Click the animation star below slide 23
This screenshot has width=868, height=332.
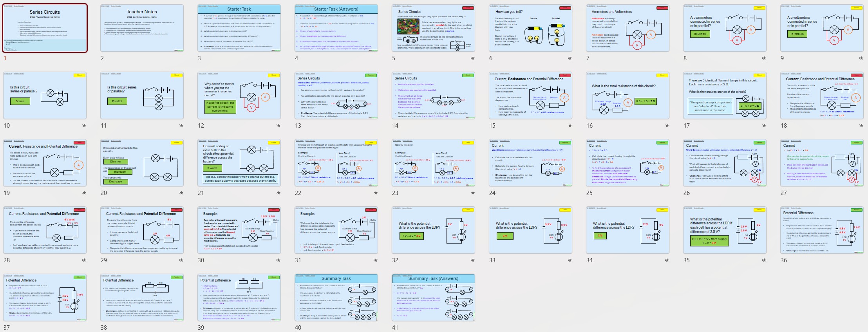[473, 193]
